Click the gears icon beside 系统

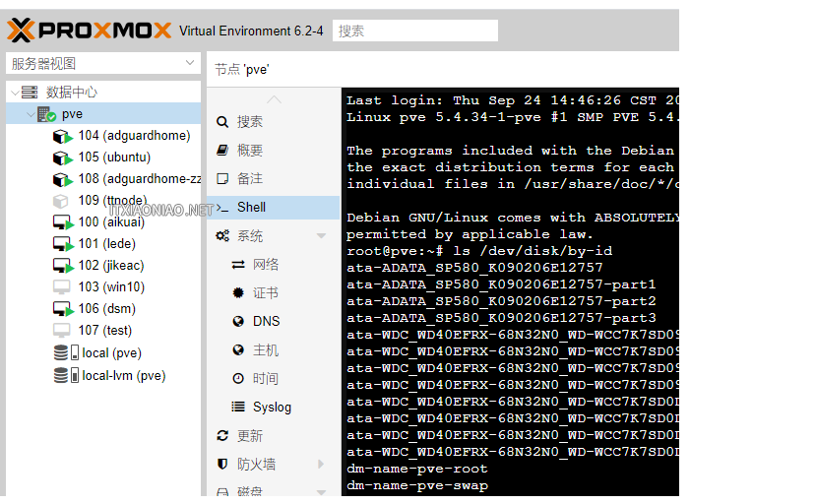[x=222, y=236]
